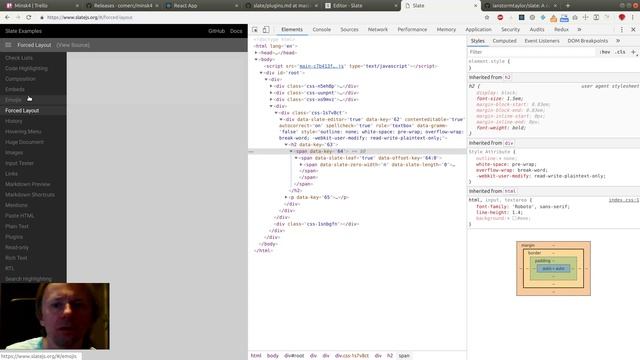Open the Check Lists example

pyautogui.click(x=19, y=58)
